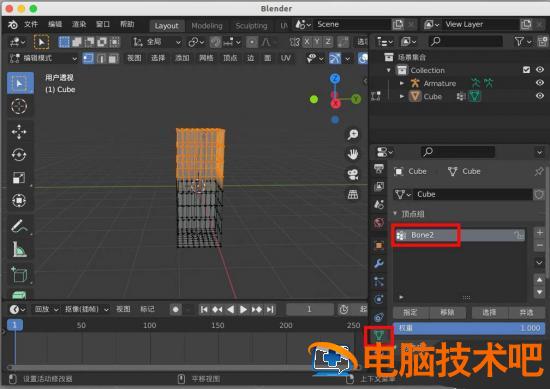Select the Transform tool
Viewport: 550px width, 389px height.
pyautogui.click(x=19, y=201)
